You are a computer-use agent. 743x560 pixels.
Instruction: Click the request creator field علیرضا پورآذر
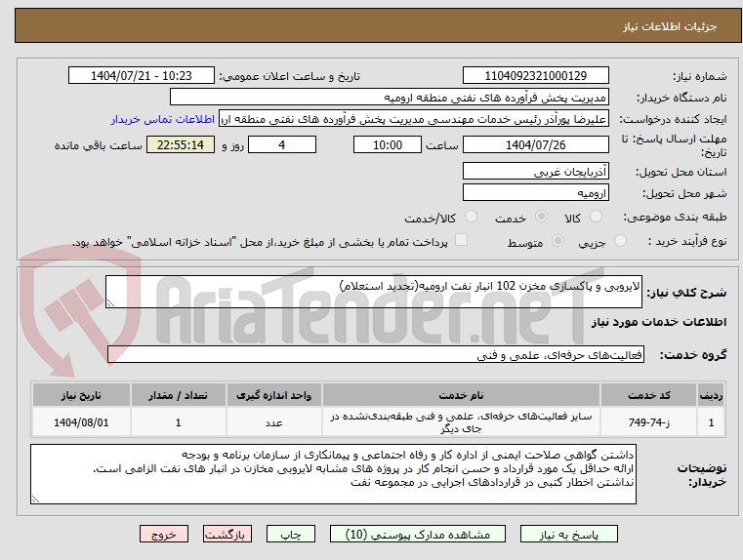414,119
